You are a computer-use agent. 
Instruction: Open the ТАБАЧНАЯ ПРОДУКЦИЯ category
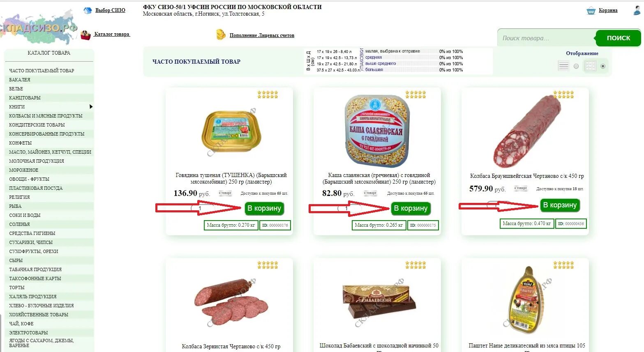[35, 269]
